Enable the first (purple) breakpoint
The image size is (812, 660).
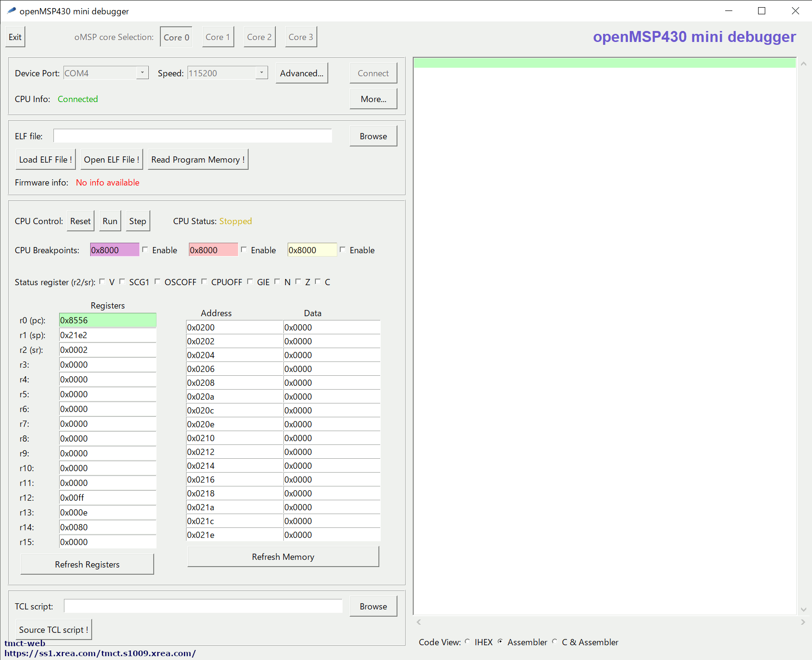pyautogui.click(x=145, y=249)
